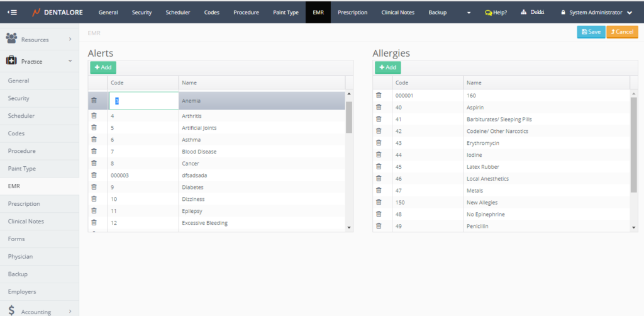Delete the Latex Rubber allergy row
The image size is (644, 316).
(379, 167)
